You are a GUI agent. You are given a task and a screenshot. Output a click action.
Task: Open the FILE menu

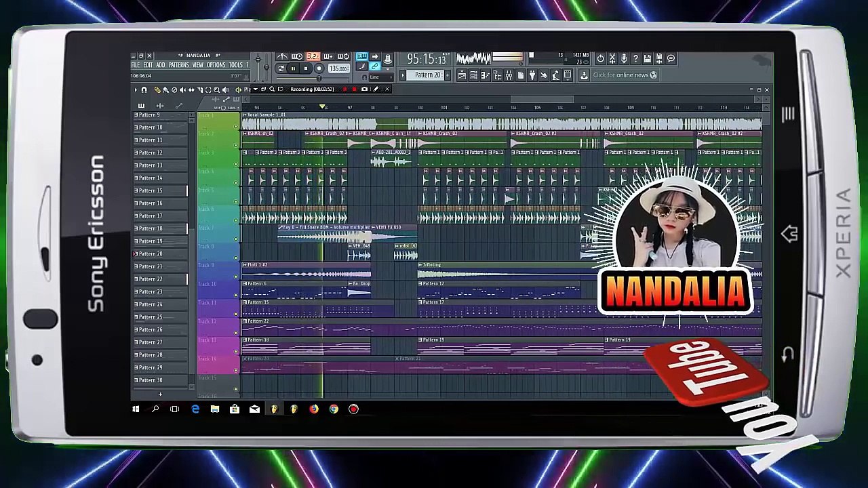(x=135, y=65)
